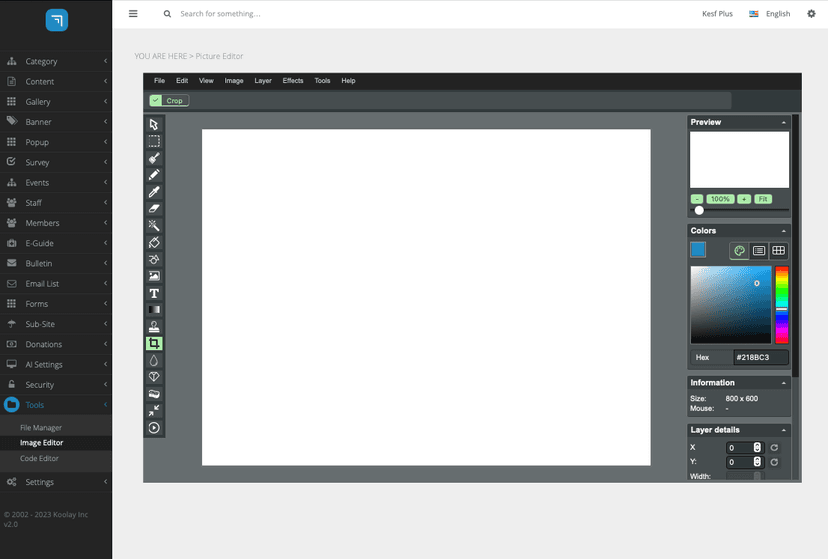Reset the X position value

click(x=774, y=448)
